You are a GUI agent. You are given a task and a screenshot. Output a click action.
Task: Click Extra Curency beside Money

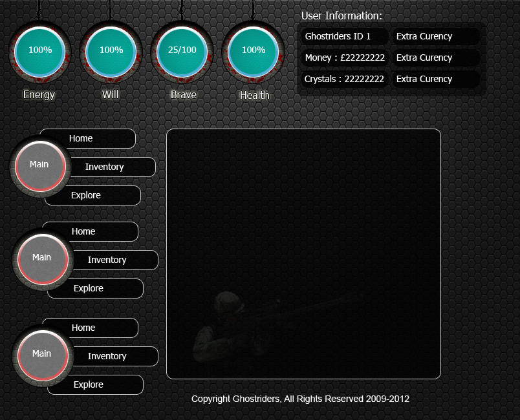pyautogui.click(x=436, y=58)
